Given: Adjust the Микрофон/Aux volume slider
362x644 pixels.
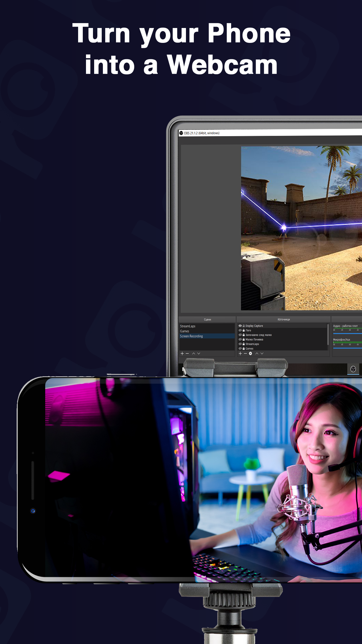Looking at the screenshot, I should coord(347,348).
